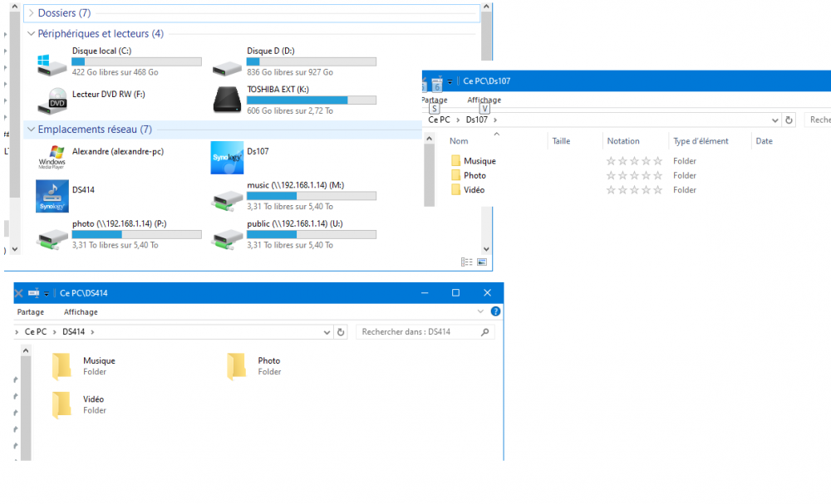Click the help icon in DS414 window
This screenshot has height=504, width=831.
[495, 312]
